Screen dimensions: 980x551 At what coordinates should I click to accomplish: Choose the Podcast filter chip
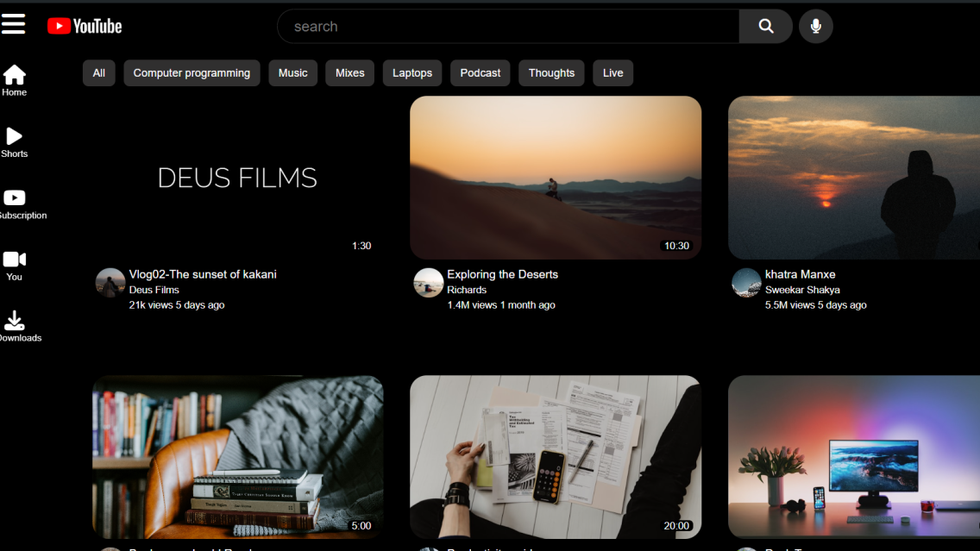481,73
